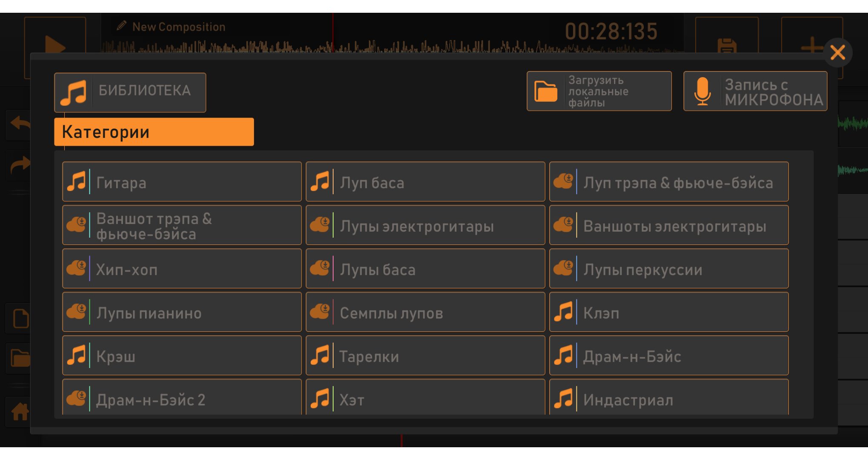This screenshot has height=460, width=868.
Task: Click the open folder sidebar icon
Action: tap(20, 358)
